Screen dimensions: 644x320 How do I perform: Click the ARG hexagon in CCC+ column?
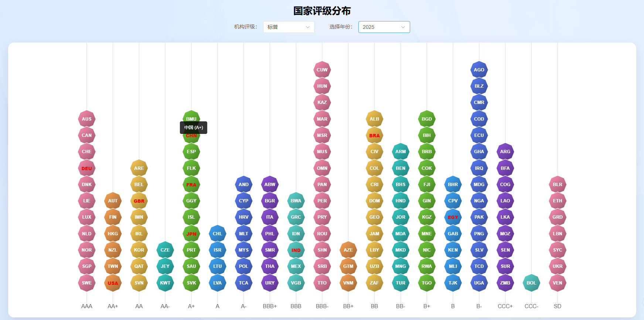(505, 152)
